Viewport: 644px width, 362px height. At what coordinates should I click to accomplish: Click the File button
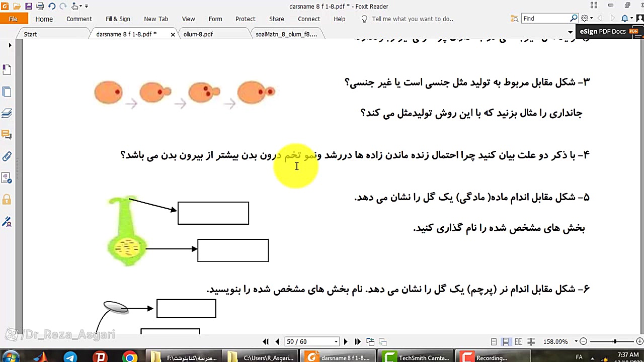pyautogui.click(x=13, y=19)
